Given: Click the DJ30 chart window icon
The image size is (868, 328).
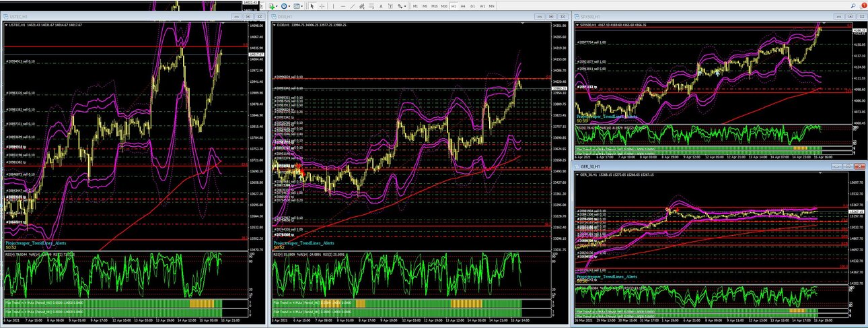Looking at the screenshot, I should click(274, 16).
